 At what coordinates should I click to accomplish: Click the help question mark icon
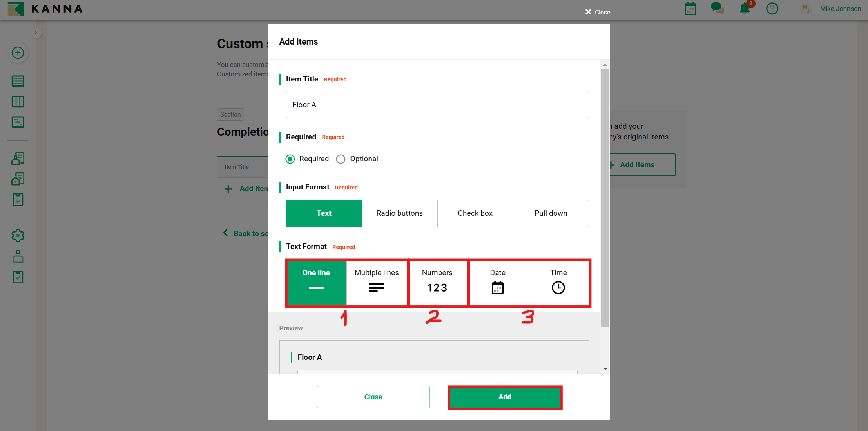click(772, 9)
